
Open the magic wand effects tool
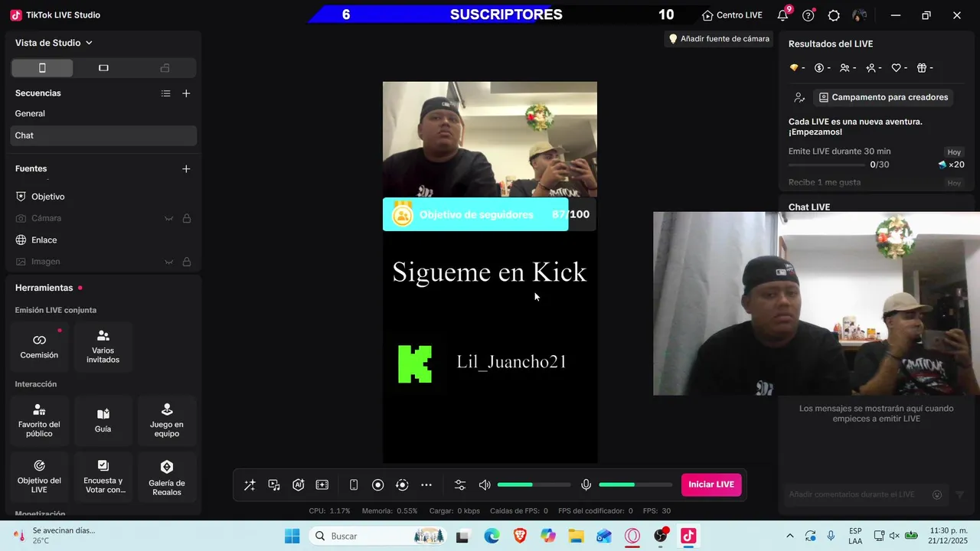tap(250, 485)
